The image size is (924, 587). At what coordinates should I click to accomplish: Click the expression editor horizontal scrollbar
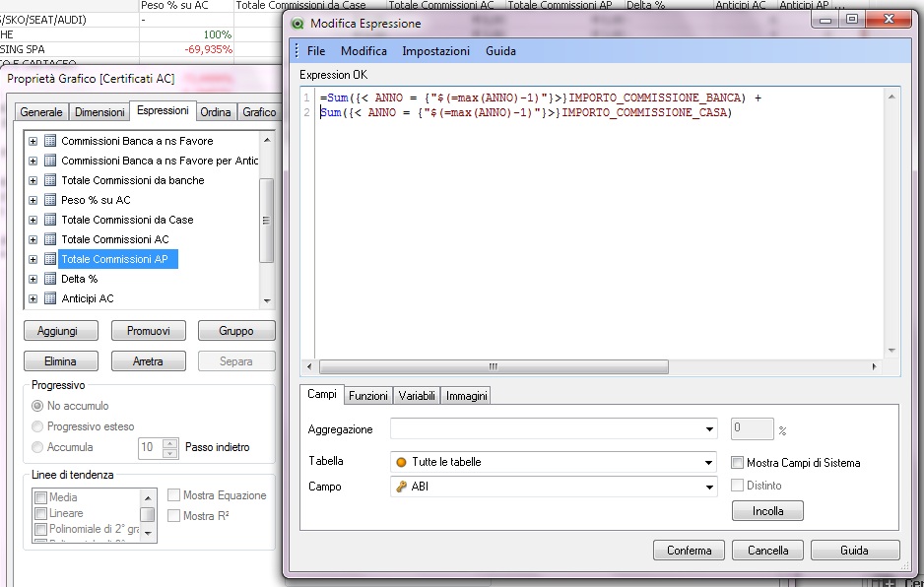click(x=493, y=366)
